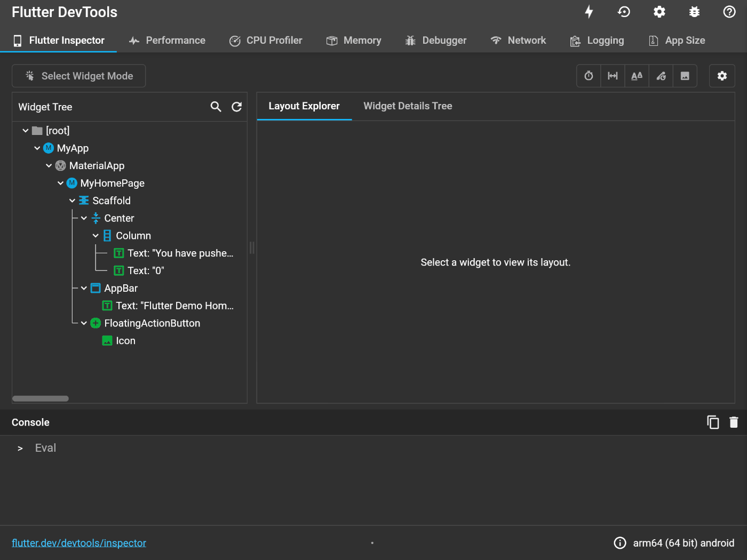Click the Center widget icon
The width and height of the screenshot is (747, 560).
pos(96,218)
